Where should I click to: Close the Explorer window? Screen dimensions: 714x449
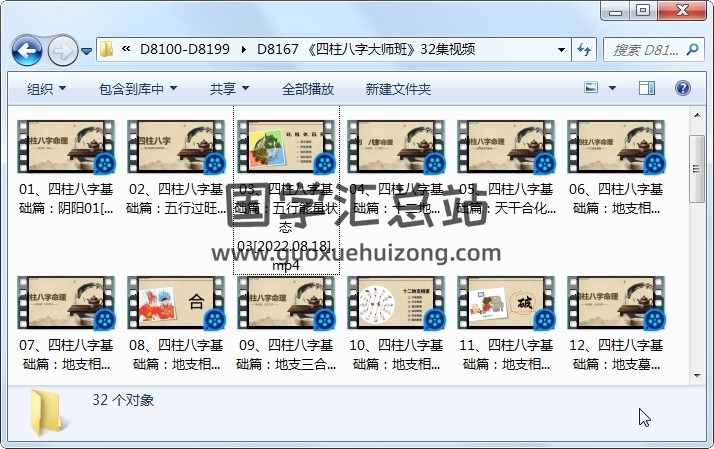coord(682,10)
